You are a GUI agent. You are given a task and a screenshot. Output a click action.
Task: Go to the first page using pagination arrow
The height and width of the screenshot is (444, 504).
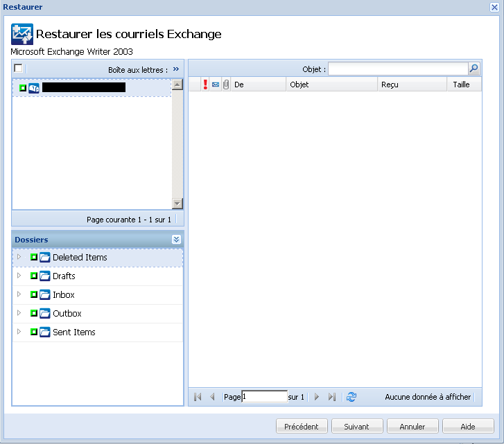pyautogui.click(x=198, y=397)
